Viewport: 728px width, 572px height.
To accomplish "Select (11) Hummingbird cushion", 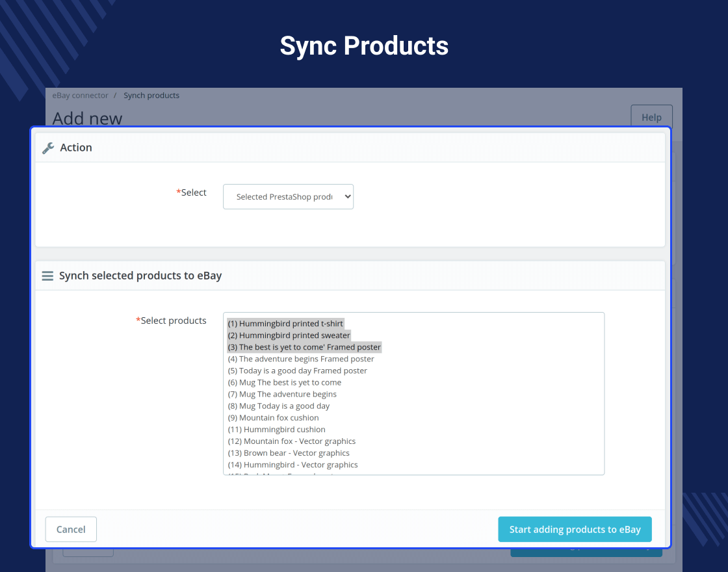I will pos(277,430).
